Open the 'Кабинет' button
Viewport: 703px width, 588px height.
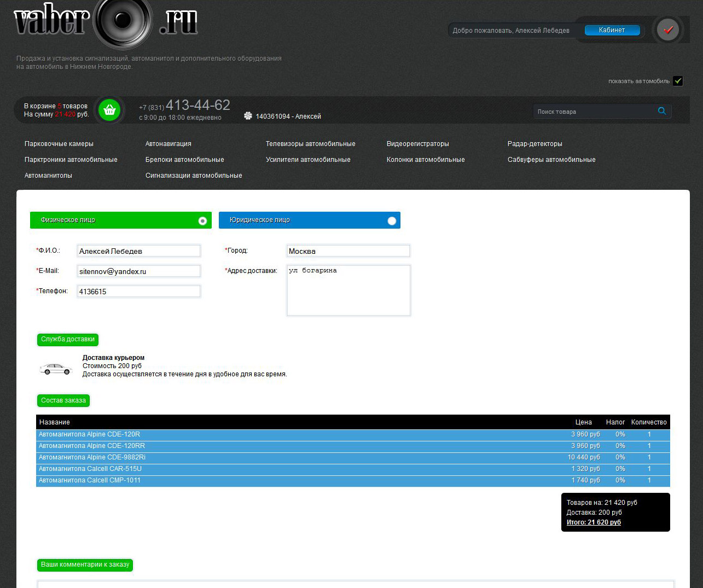pyautogui.click(x=612, y=30)
